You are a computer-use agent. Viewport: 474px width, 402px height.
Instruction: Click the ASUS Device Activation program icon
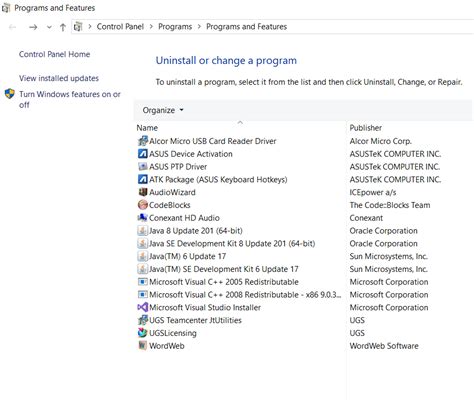pos(143,154)
